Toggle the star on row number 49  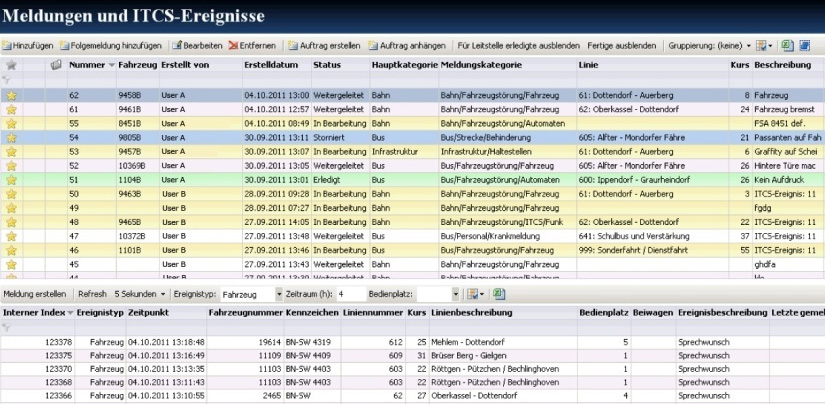11,208
